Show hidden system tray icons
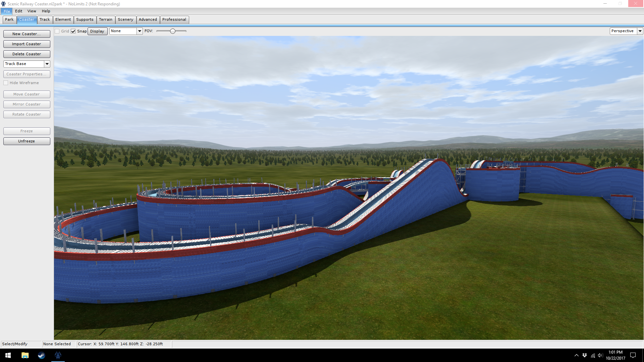Viewport: 644px width, 362px height. pyautogui.click(x=576, y=355)
